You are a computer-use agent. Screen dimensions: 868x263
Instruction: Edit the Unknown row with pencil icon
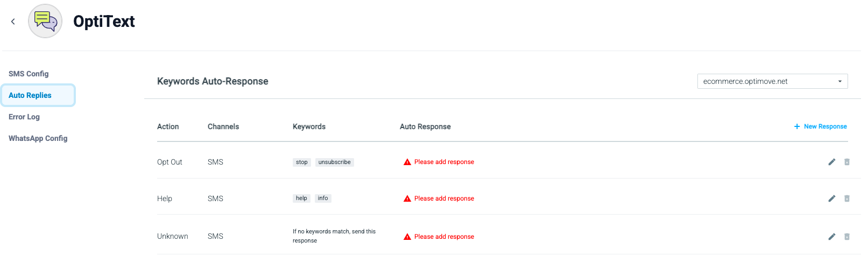coord(831,237)
